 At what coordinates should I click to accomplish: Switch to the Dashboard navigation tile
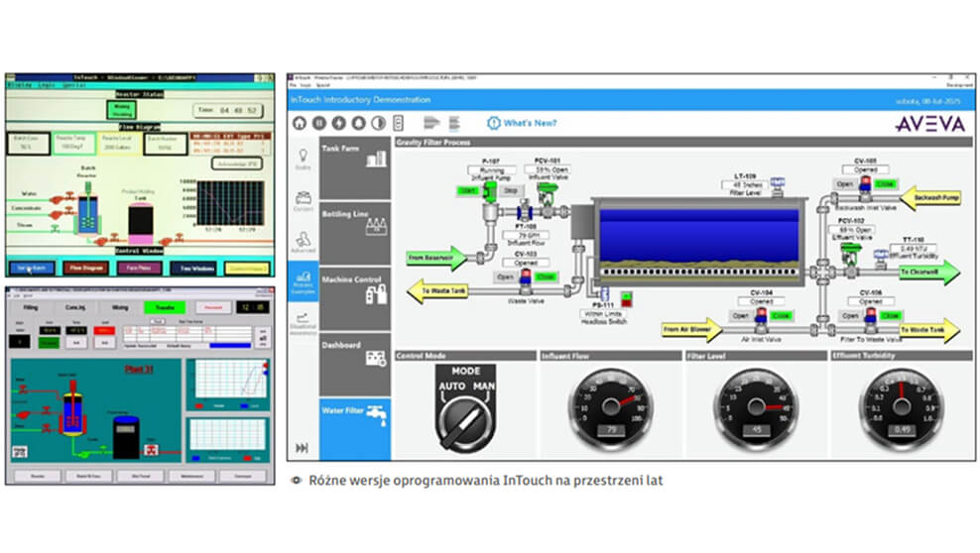pyautogui.click(x=355, y=352)
